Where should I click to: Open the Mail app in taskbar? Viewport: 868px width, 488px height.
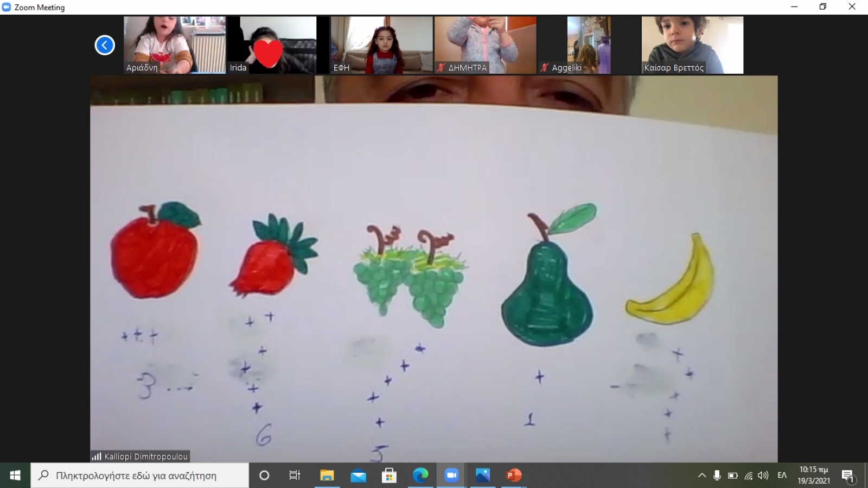(x=358, y=476)
